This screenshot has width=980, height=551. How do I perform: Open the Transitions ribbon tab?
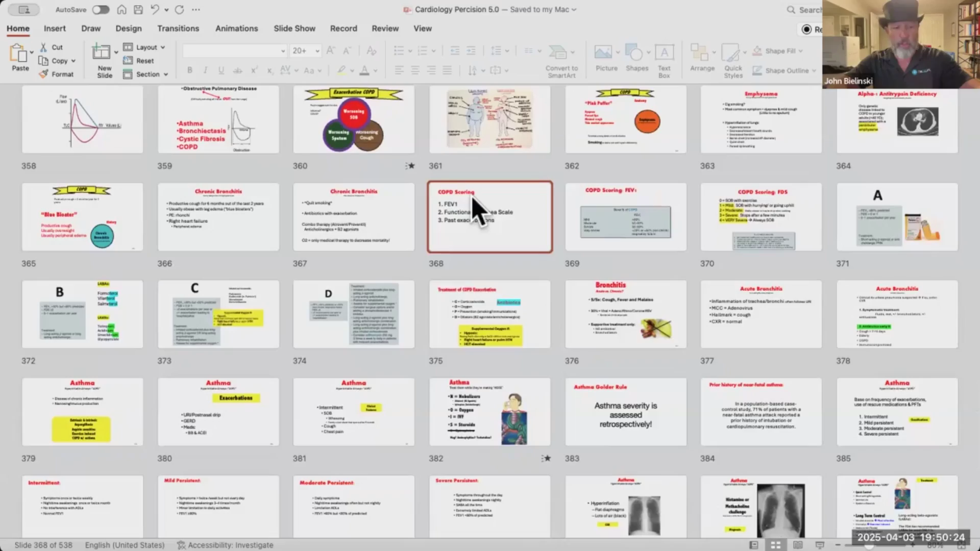178,29
